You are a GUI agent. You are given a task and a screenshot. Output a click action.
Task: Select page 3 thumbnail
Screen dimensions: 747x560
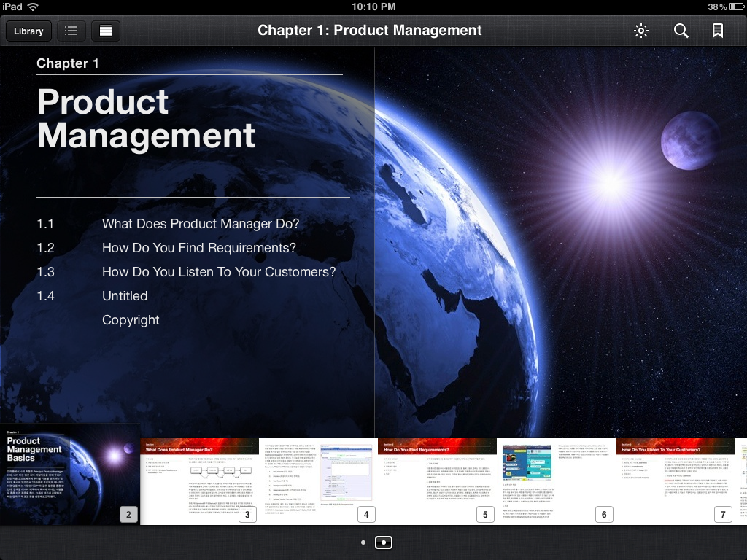coord(199,481)
